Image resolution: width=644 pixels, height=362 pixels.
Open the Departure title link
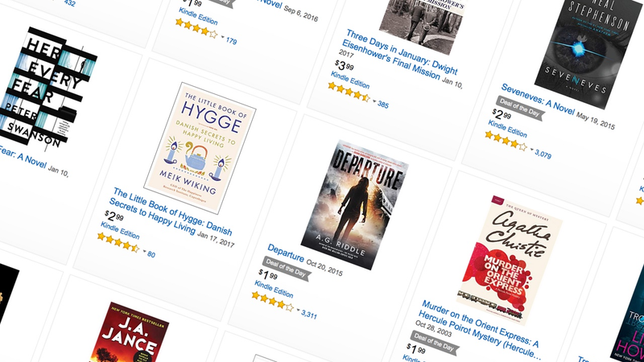click(x=286, y=253)
